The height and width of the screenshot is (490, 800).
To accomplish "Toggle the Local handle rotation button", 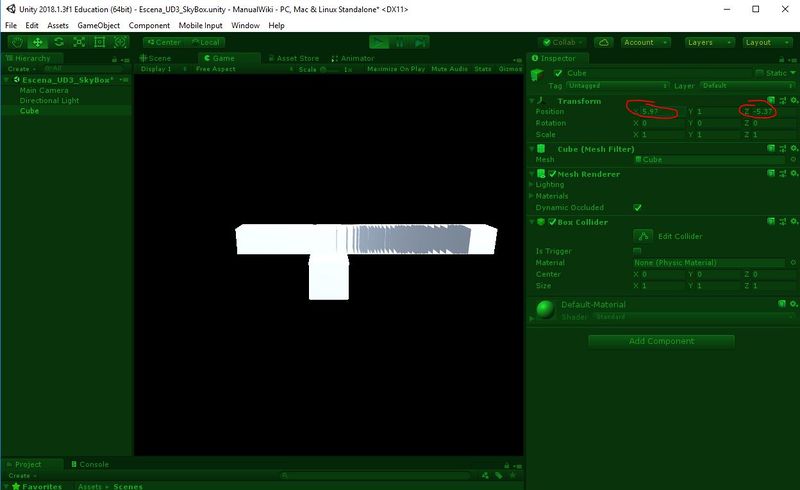I will pos(206,42).
